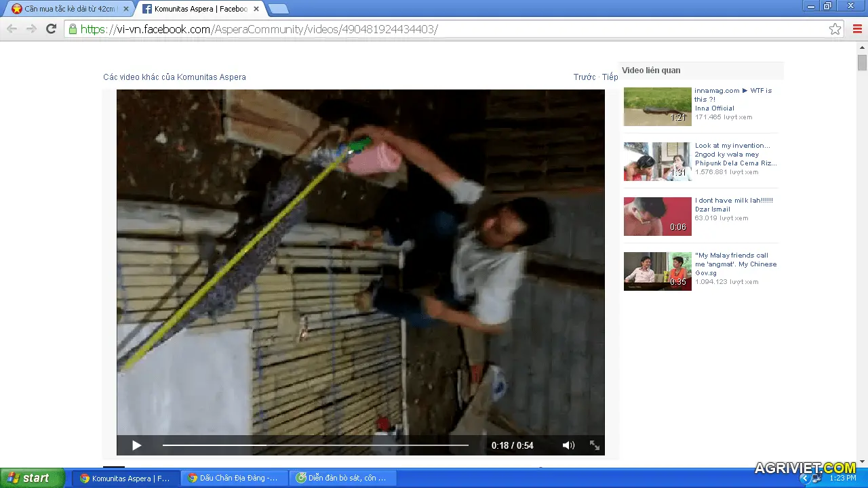Open the Chrome menu icon
The height and width of the screenshot is (488, 868).
[x=857, y=28]
